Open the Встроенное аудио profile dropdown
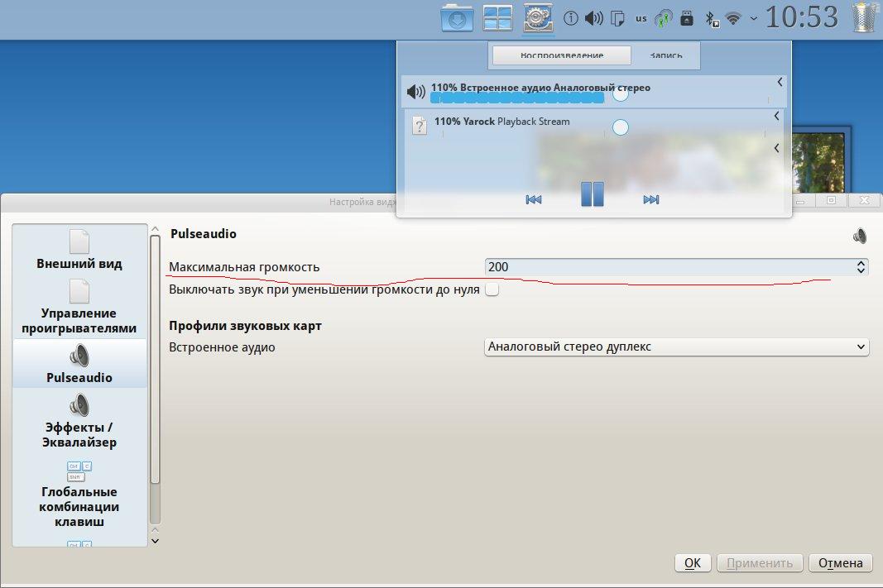 point(676,347)
